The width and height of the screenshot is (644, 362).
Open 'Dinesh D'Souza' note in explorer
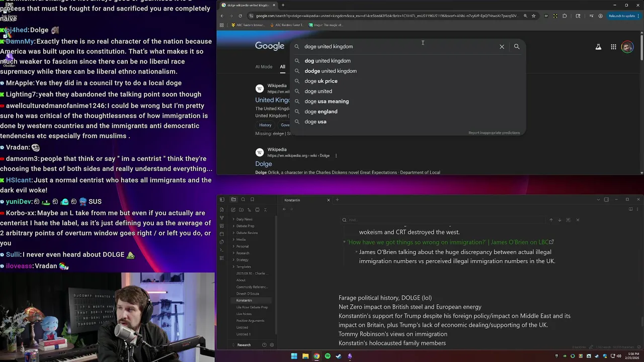point(248,294)
